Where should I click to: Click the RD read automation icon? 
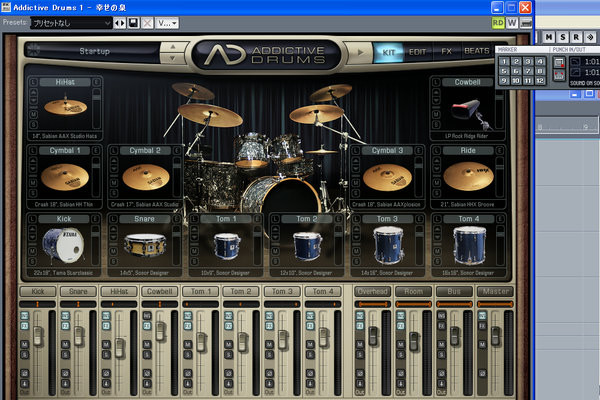[498, 23]
